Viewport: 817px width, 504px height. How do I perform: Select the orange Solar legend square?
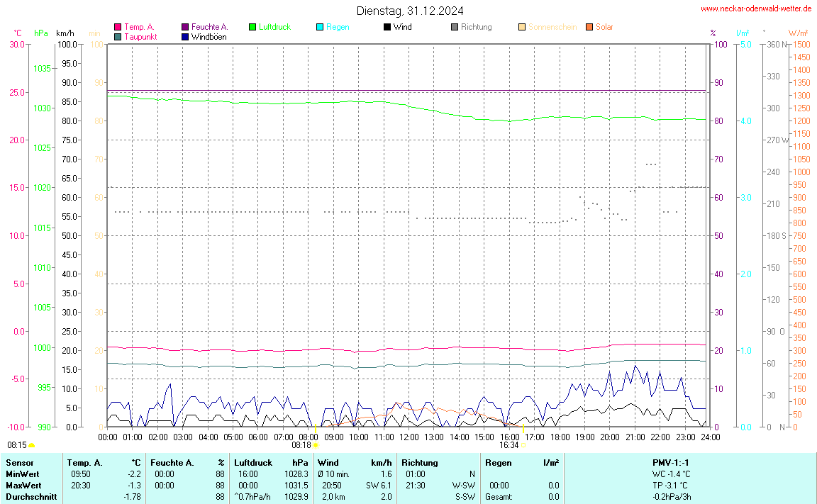[x=589, y=27]
